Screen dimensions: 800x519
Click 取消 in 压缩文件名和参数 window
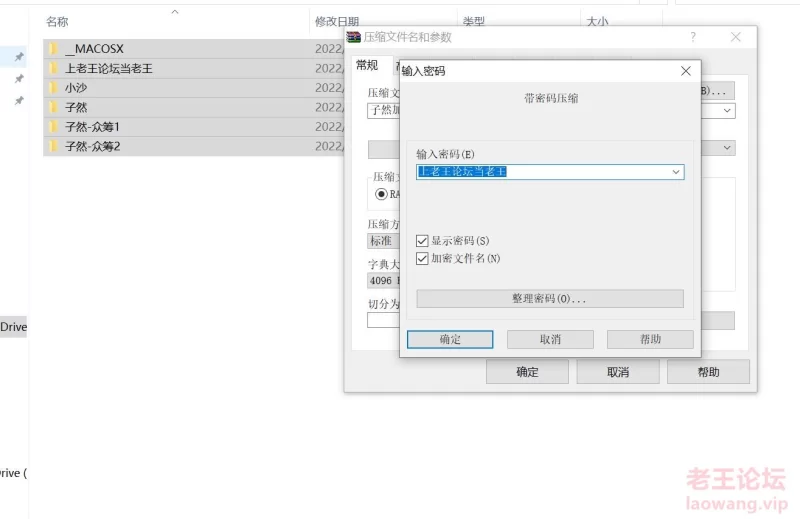pyautogui.click(x=618, y=372)
